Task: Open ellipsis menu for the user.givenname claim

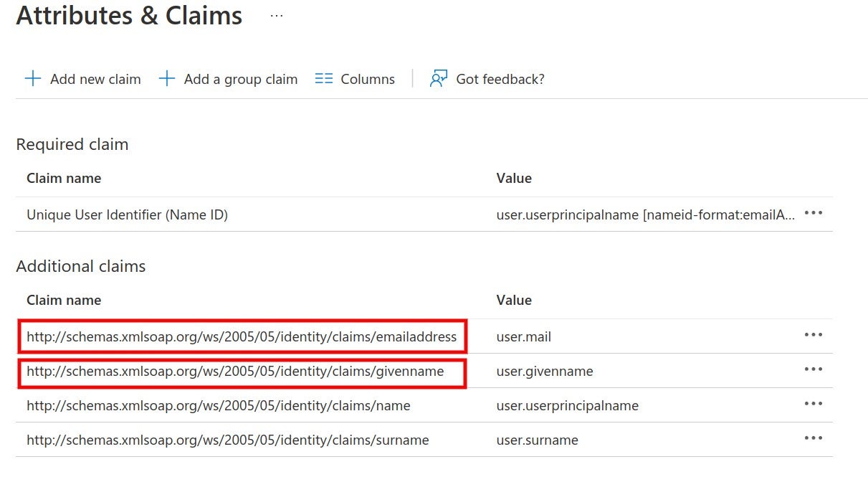Action: click(x=813, y=370)
